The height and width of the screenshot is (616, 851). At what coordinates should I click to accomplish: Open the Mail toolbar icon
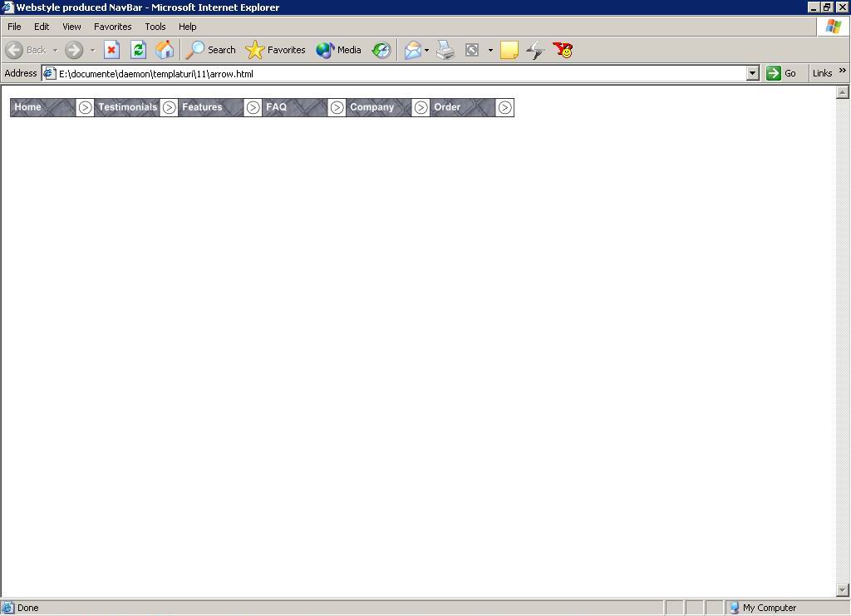click(x=412, y=51)
